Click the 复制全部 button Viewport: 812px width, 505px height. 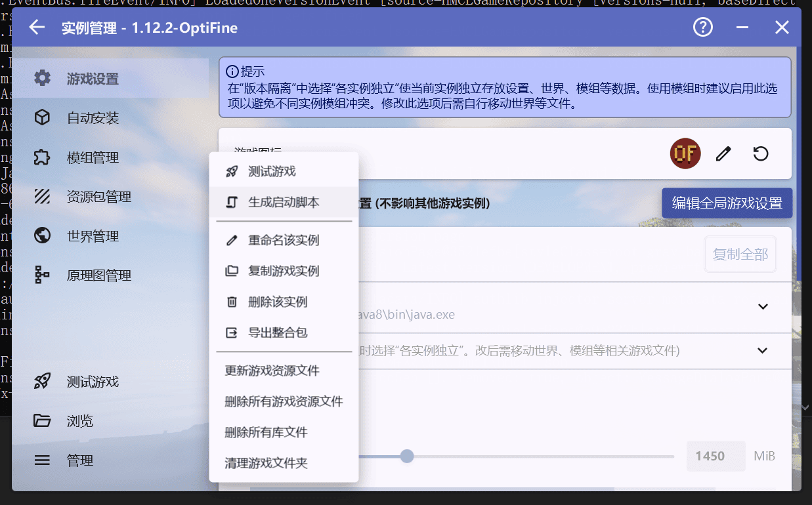coord(740,254)
